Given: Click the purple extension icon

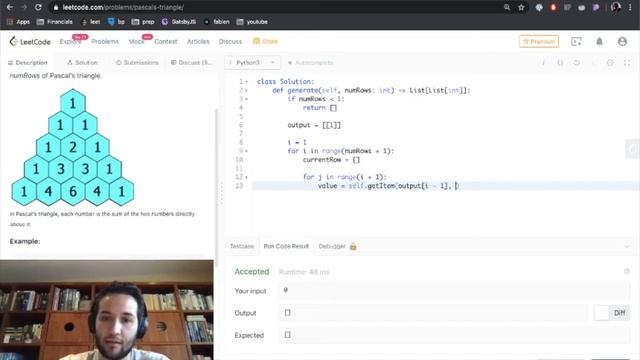Looking at the screenshot, I should pos(596,7).
